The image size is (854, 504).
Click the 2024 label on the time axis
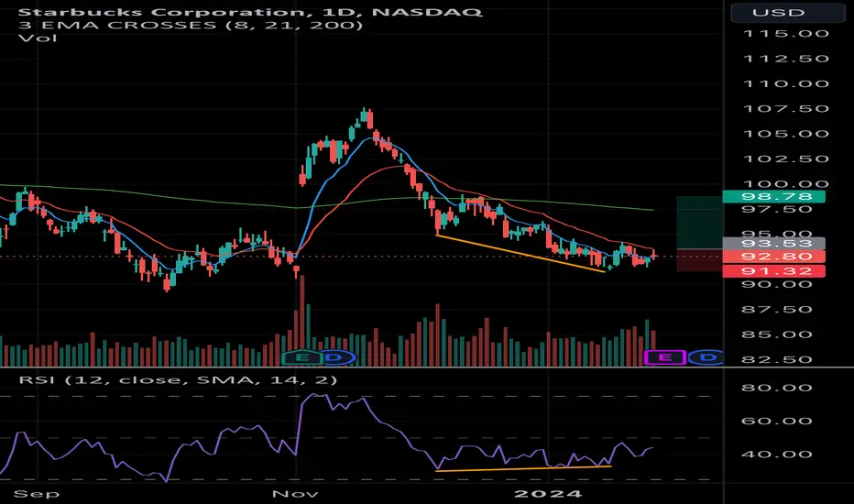pos(548,494)
